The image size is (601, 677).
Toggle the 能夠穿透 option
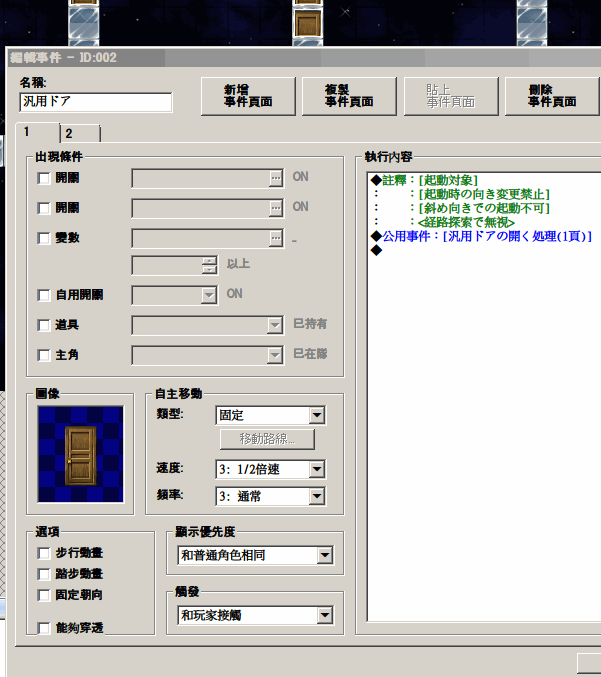click(44, 628)
